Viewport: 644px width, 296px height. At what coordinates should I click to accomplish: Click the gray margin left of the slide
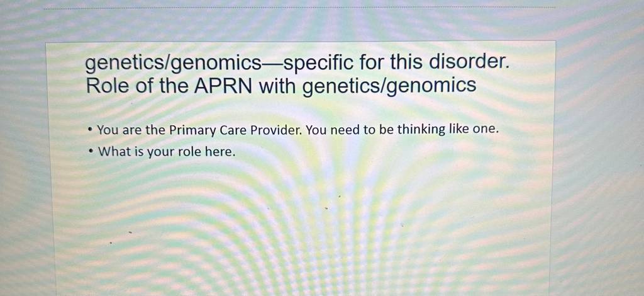23,164
